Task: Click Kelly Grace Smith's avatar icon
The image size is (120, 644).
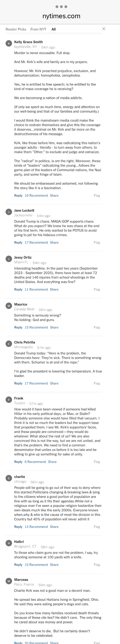Action: (9, 43)
